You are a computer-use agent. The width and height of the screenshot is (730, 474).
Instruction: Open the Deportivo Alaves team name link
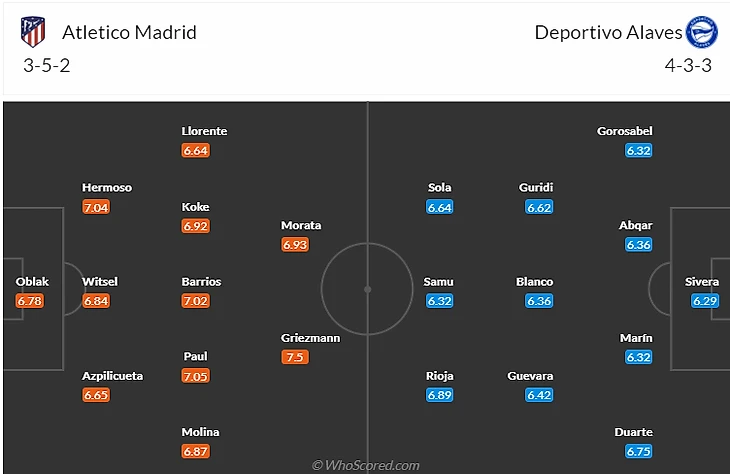coord(608,32)
